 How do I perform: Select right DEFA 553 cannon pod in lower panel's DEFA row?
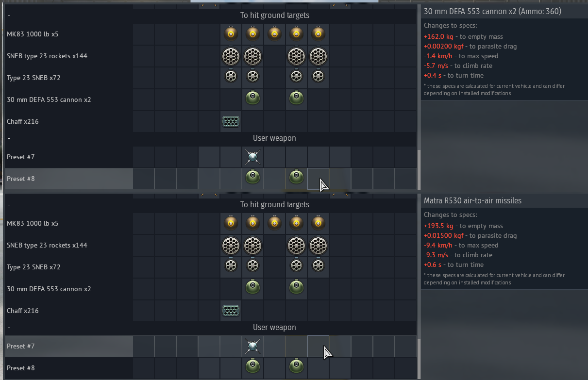[296, 287]
